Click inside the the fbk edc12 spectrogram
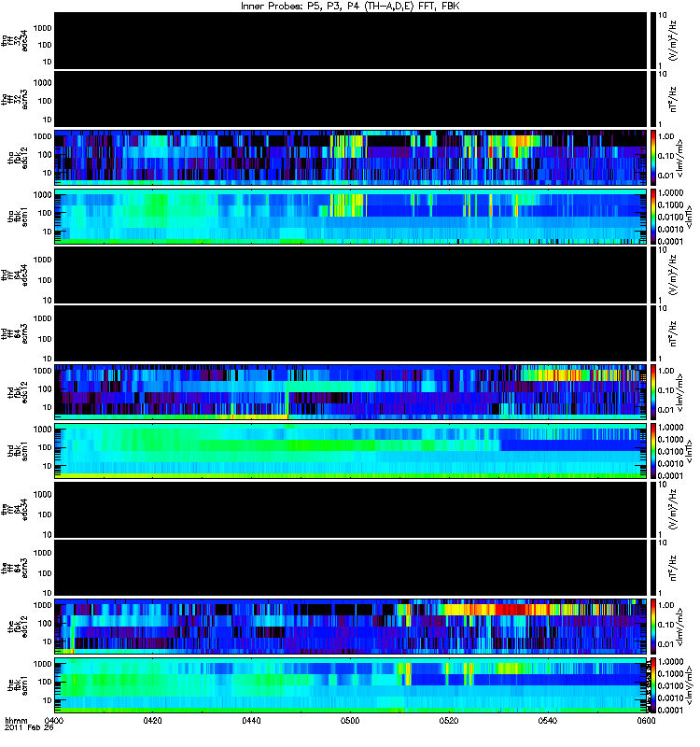Image resolution: width=700 pixels, height=747 pixels. 350,627
